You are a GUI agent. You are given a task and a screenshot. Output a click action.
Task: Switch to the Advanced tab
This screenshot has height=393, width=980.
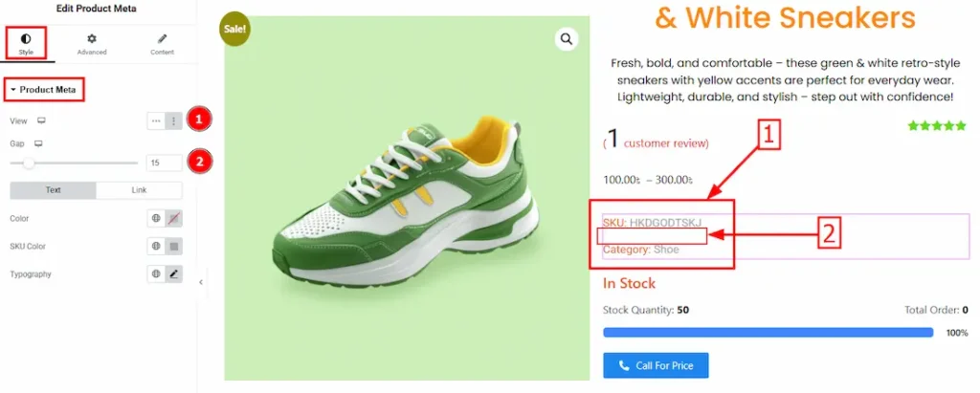pyautogui.click(x=92, y=44)
